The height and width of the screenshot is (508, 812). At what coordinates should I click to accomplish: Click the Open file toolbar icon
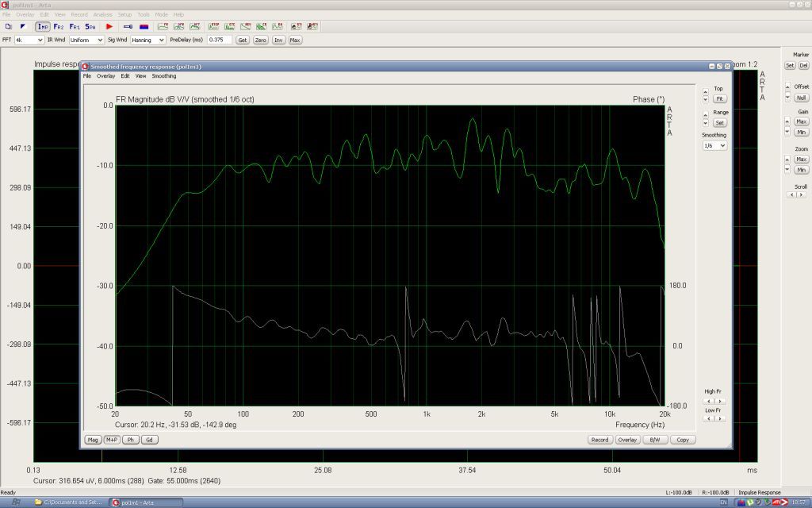click(23, 26)
